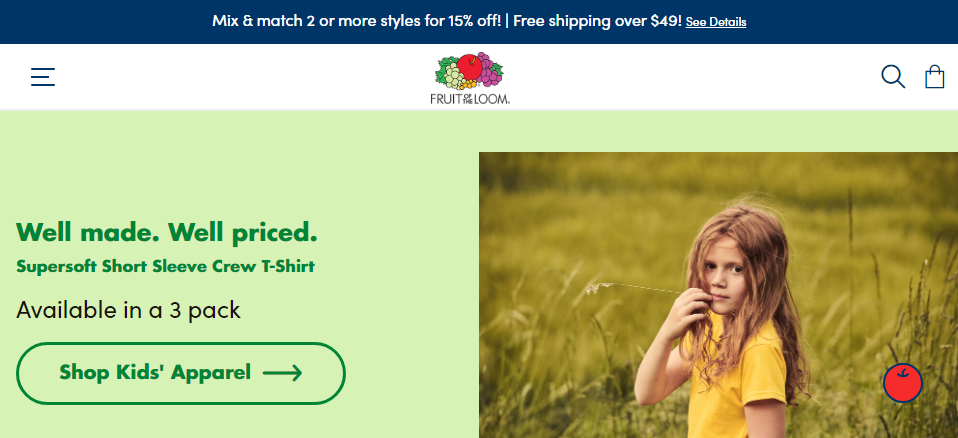Select the Supersoft Short Sleeve Crew T-Shirt subheading

click(x=166, y=266)
